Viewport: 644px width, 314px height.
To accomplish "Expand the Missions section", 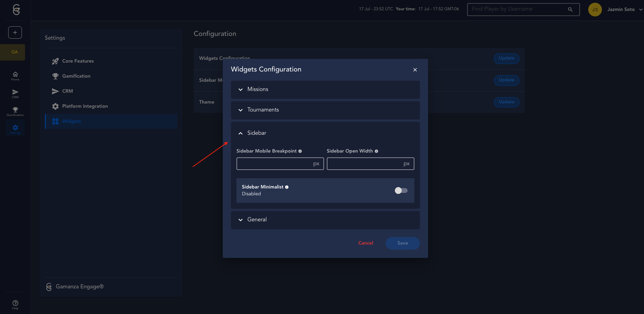I will [x=325, y=90].
